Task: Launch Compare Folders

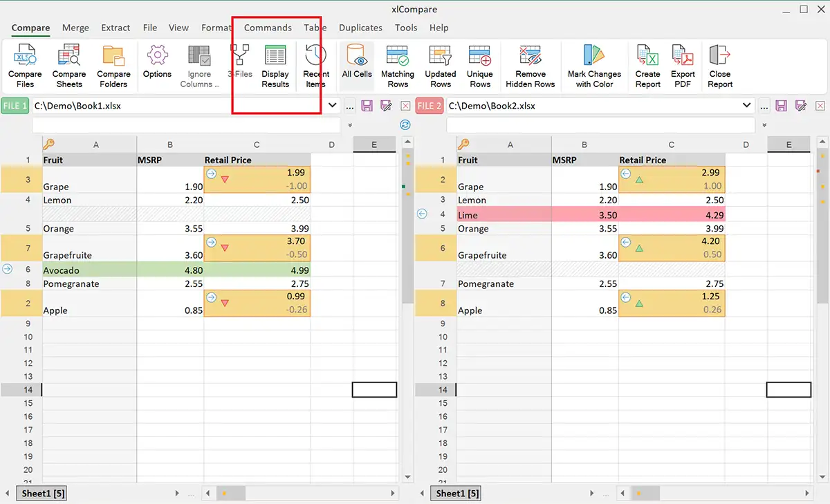Action: pyautogui.click(x=113, y=66)
